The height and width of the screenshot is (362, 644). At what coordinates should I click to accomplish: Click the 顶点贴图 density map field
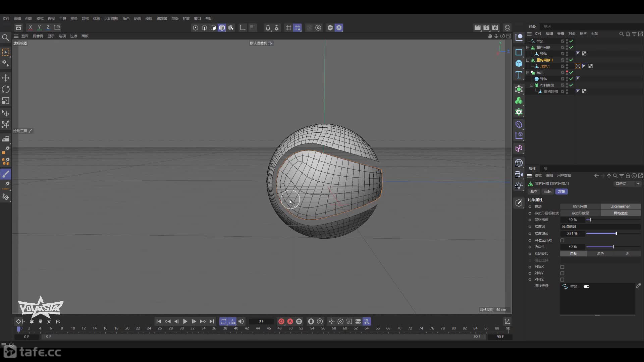pos(600,227)
